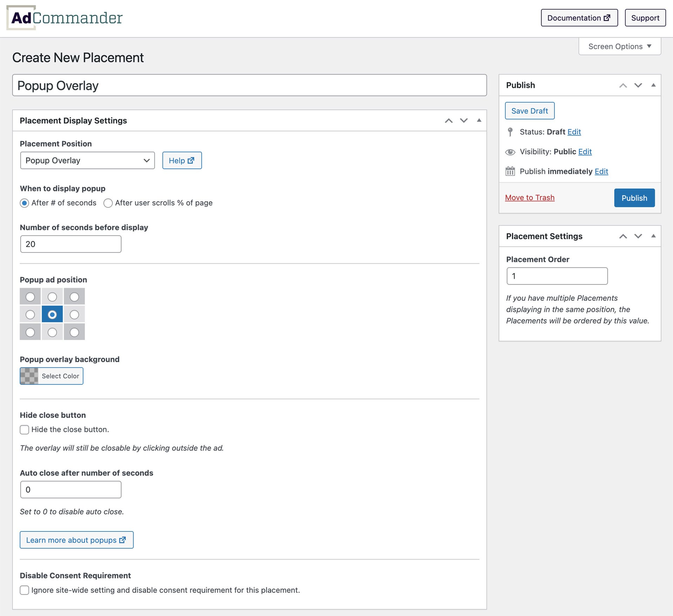
Task: Click the transparent checkered color swatch
Action: (x=29, y=376)
